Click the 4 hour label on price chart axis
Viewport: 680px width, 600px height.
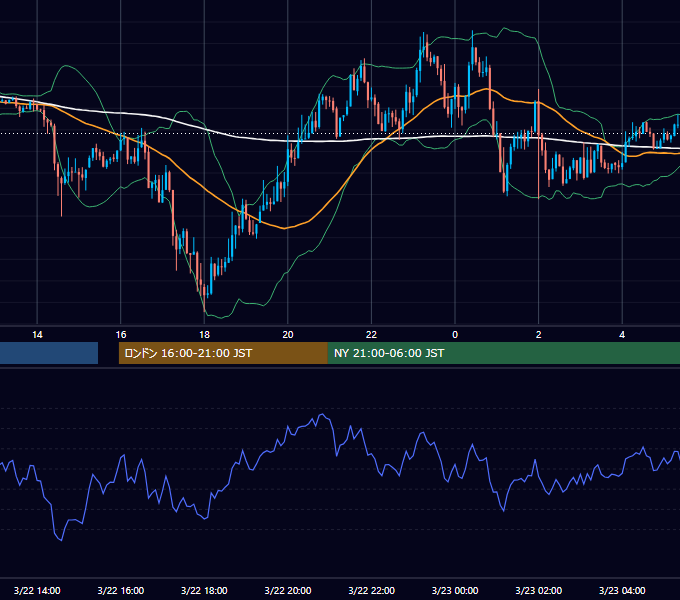click(x=622, y=335)
